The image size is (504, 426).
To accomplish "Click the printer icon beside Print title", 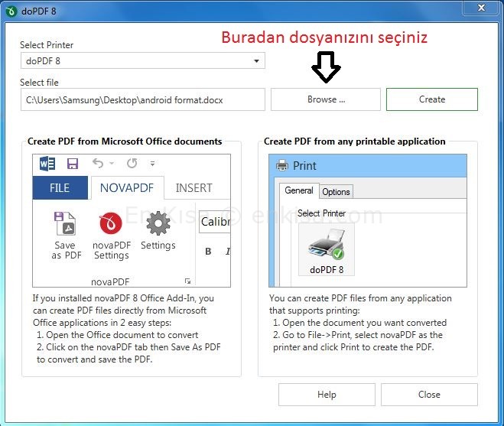I will [x=282, y=165].
